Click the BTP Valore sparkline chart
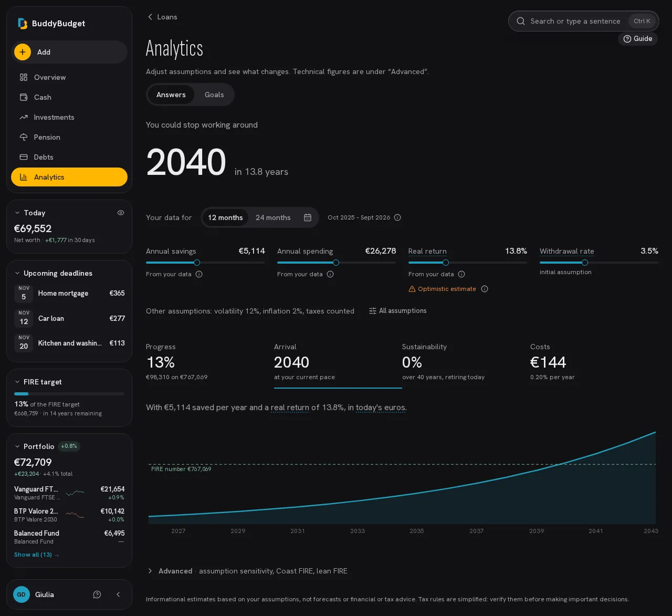672x616 pixels. point(75,515)
